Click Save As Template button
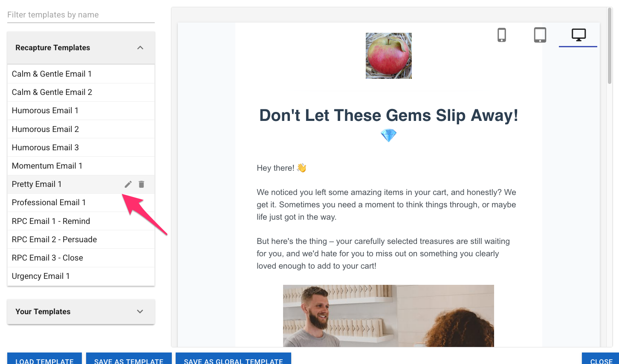 tap(129, 358)
